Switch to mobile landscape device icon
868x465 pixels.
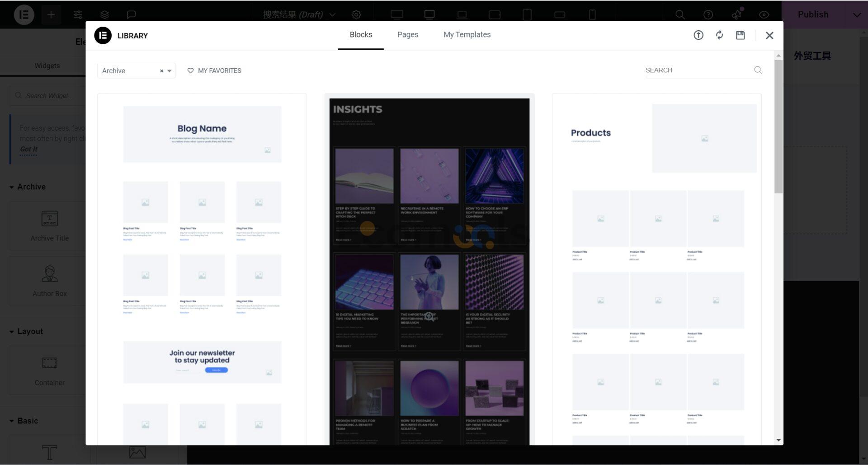(x=560, y=14)
